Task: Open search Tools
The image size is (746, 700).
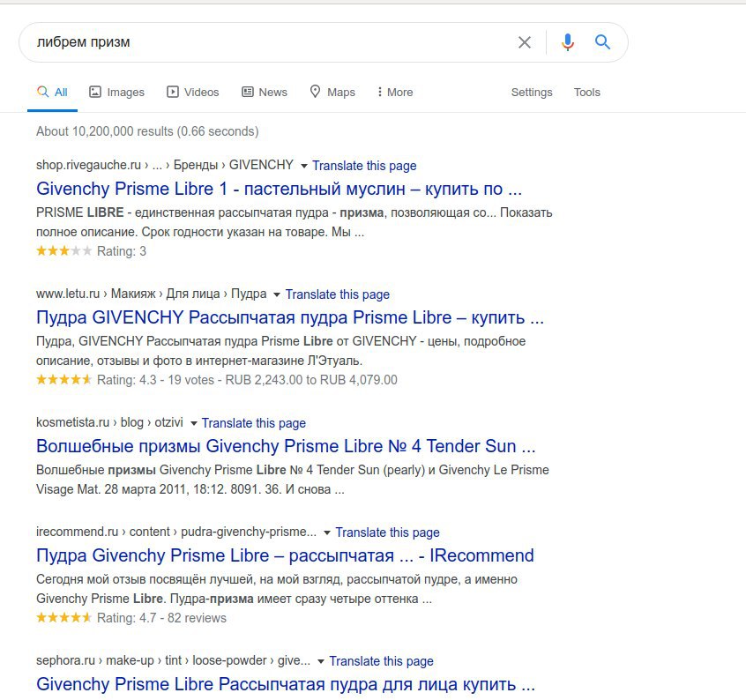Action: coord(586,93)
